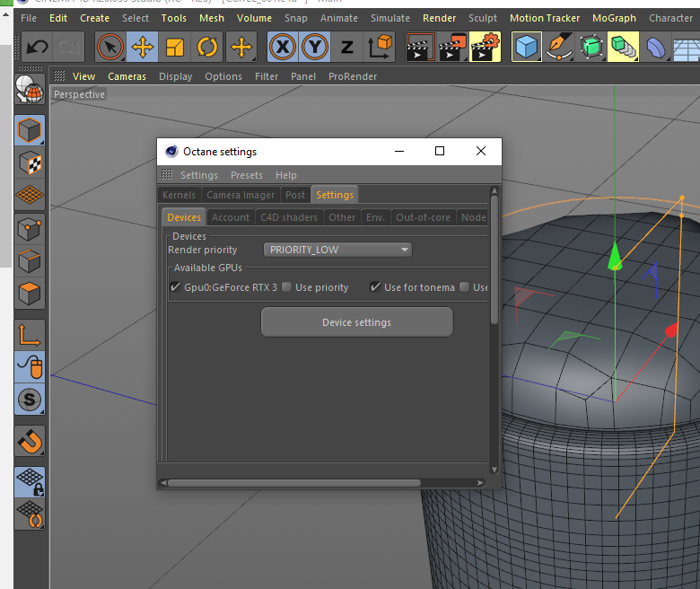
Task: Toggle Gpu0:GeForce RTX checkbox
Action: pos(175,287)
